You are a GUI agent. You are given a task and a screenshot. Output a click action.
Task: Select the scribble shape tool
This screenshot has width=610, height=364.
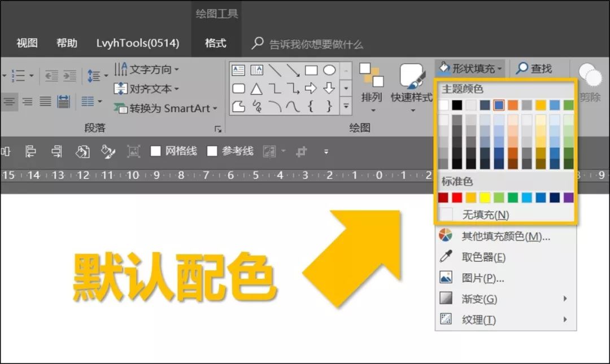click(x=257, y=106)
